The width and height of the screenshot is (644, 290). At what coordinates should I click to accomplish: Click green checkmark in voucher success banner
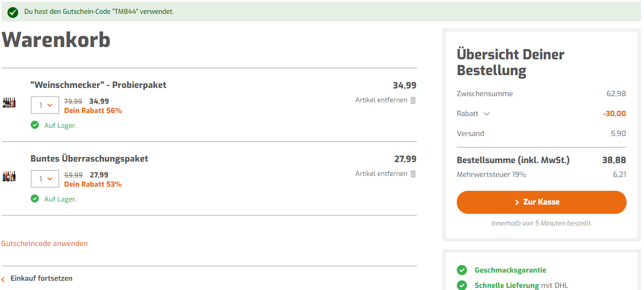tap(13, 12)
